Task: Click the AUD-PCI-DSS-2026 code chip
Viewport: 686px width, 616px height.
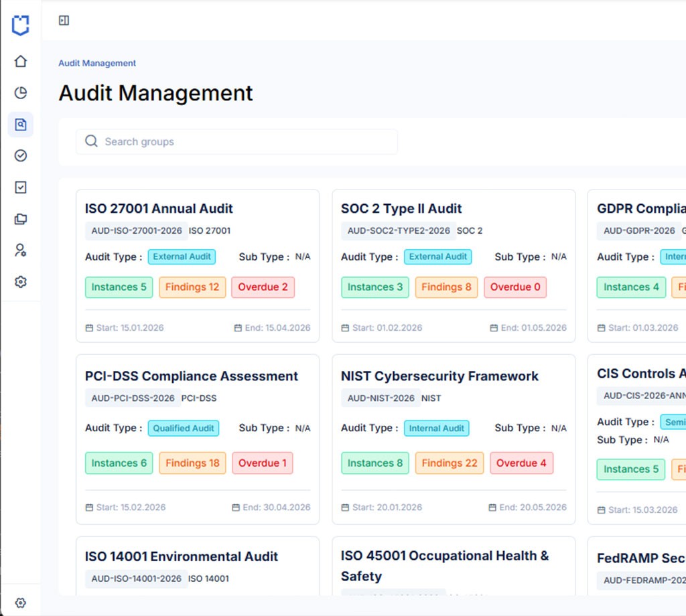Action: 133,398
